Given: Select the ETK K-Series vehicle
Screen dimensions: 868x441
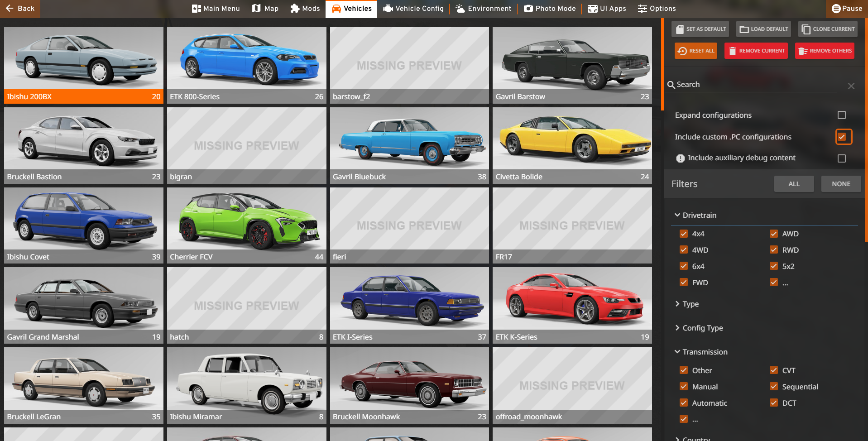Looking at the screenshot, I should 572,305.
